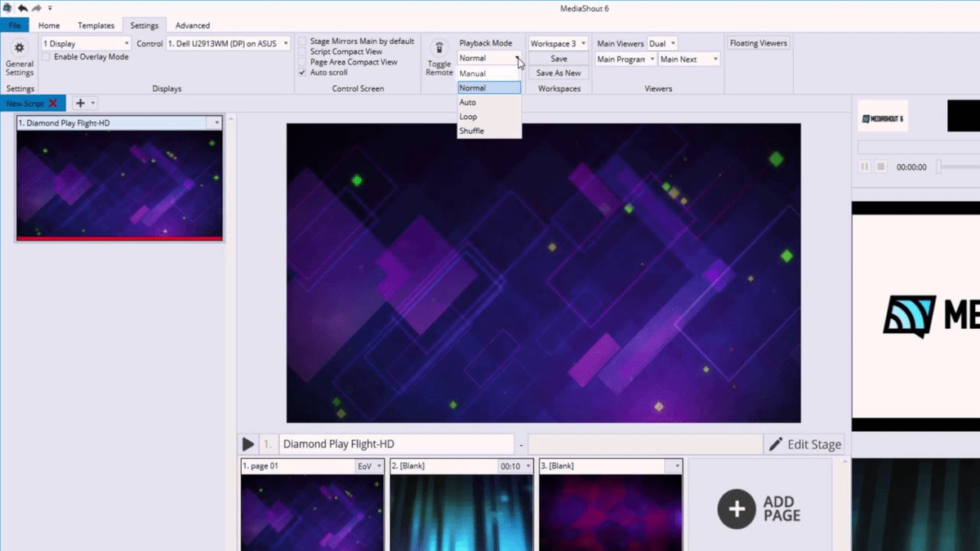Click the MediaShout app icon in title bar
Screen dimensions: 980x551
click(x=7, y=8)
